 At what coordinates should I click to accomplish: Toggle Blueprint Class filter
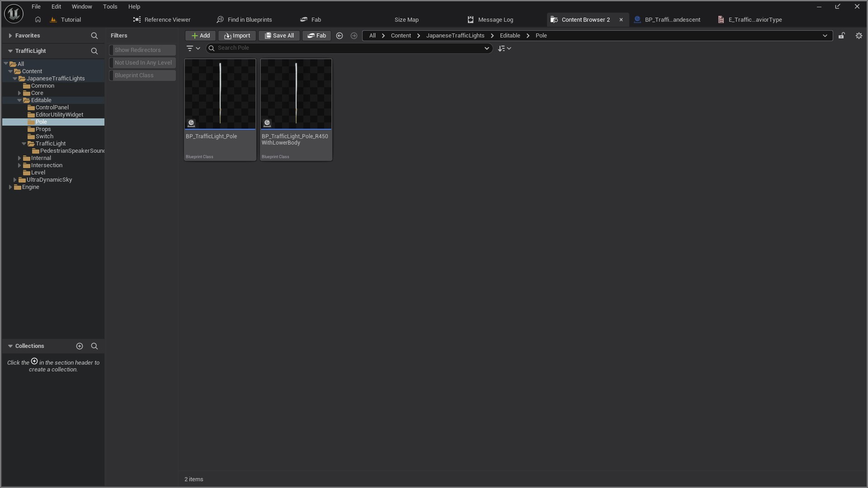pos(142,75)
